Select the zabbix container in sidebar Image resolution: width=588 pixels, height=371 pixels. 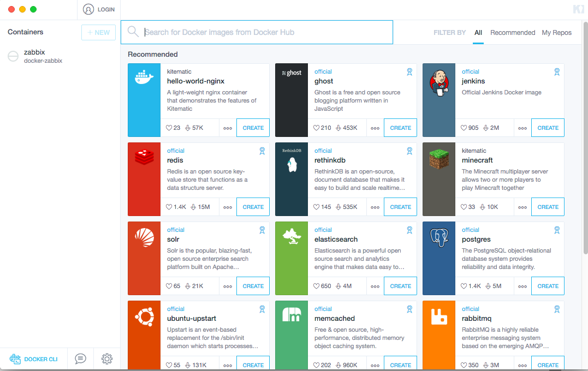coord(60,56)
